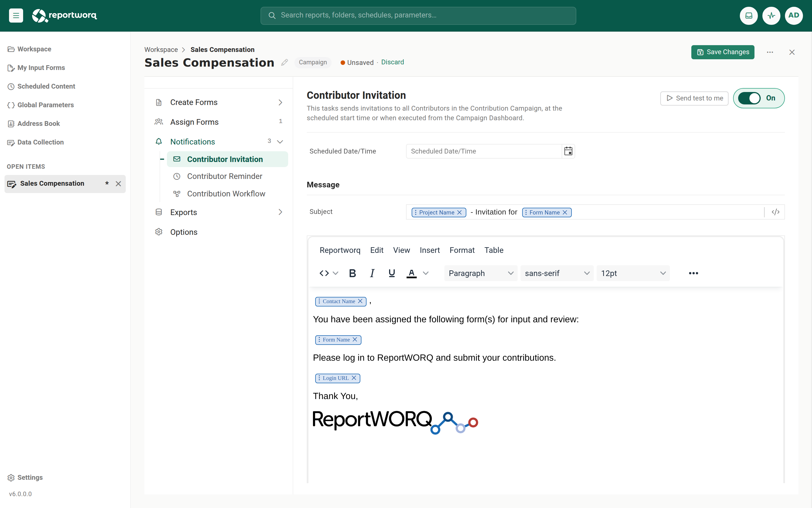Click the pencil icon to rename campaign
The image size is (812, 508).
(x=284, y=62)
